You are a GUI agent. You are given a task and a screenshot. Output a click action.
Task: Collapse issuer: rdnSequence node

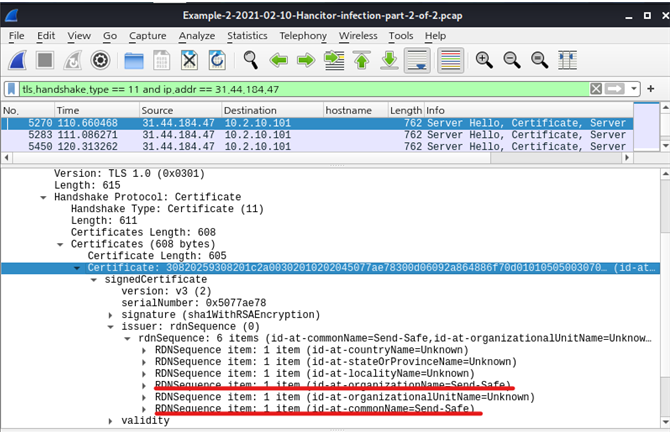click(x=110, y=327)
